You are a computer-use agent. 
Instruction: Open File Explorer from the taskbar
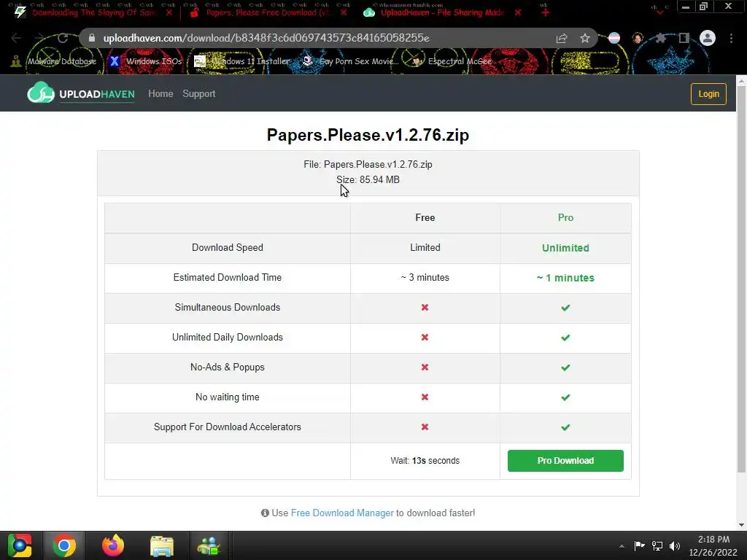[x=162, y=545]
